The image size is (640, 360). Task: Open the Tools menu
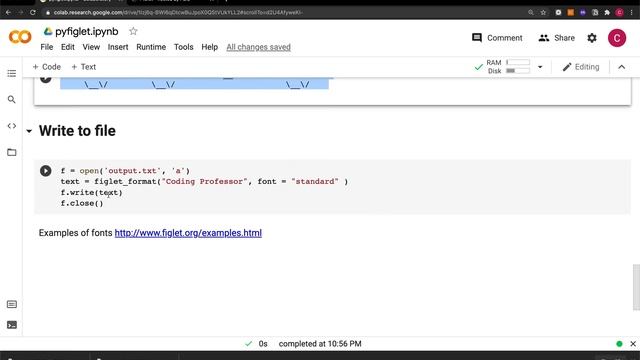(183, 47)
